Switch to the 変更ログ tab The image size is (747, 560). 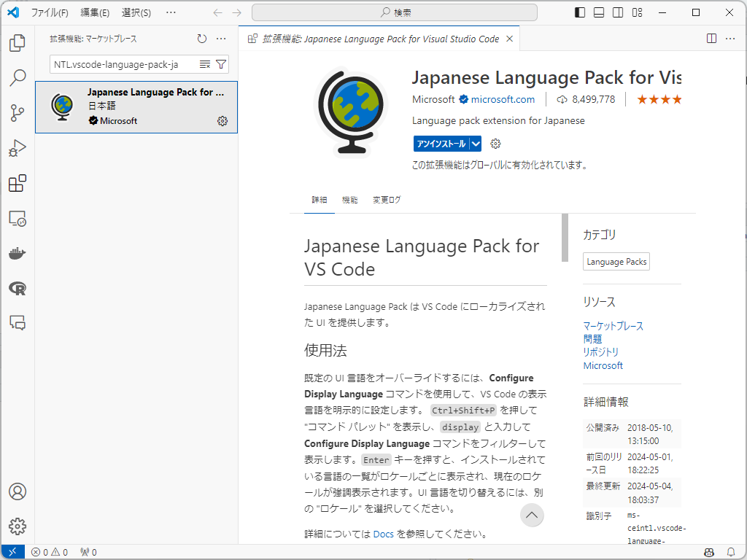point(387,200)
